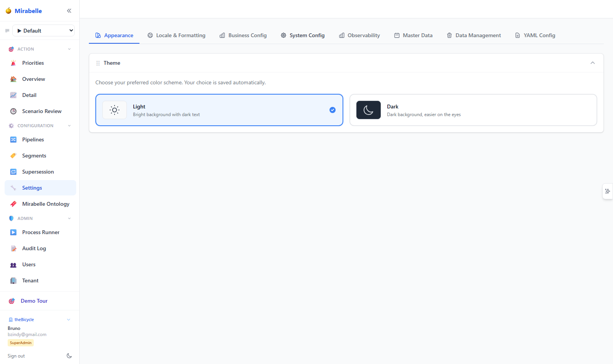This screenshot has width=613, height=364.
Task: Click the Mirabelle fruit logo icon
Action: coord(8,11)
